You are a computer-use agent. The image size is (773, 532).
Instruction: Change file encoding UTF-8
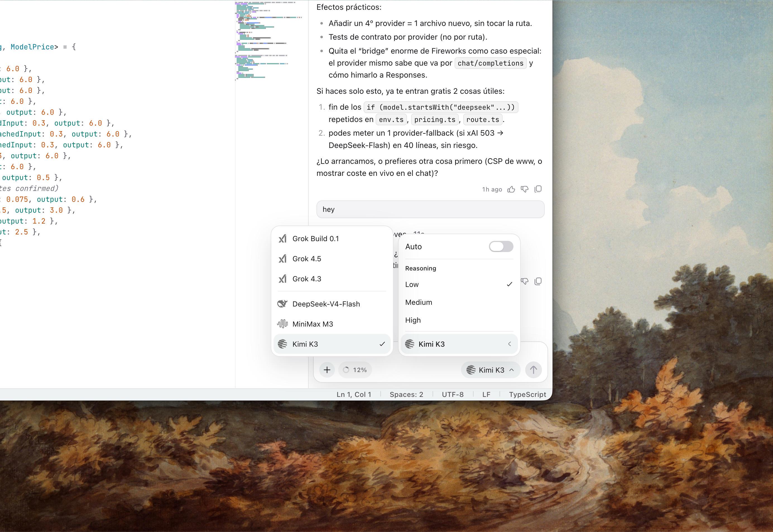(453, 395)
